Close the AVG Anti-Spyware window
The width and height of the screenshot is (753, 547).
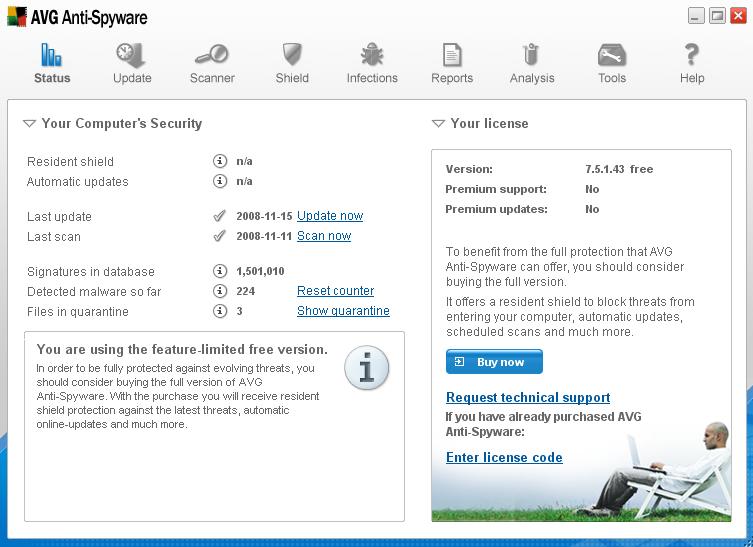coord(738,15)
